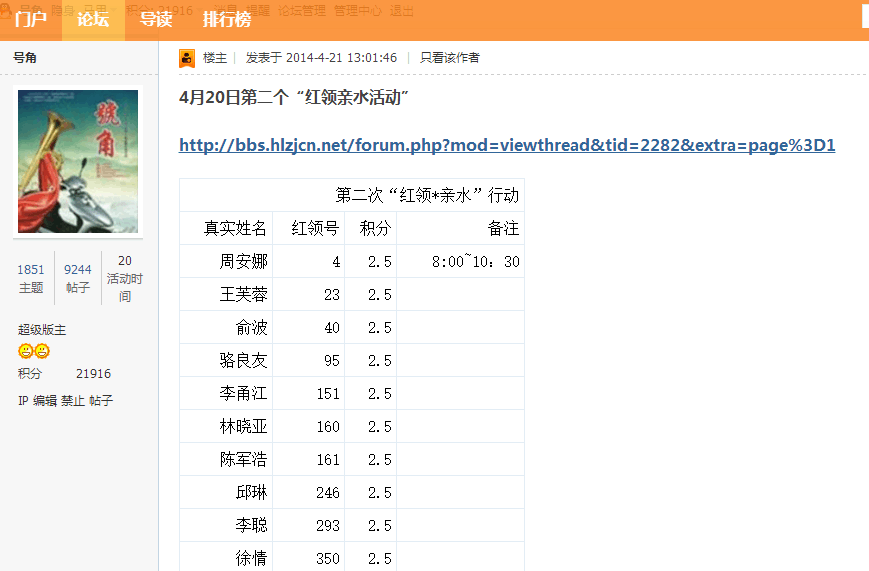Click the 禁止 ban user link

[73, 401]
